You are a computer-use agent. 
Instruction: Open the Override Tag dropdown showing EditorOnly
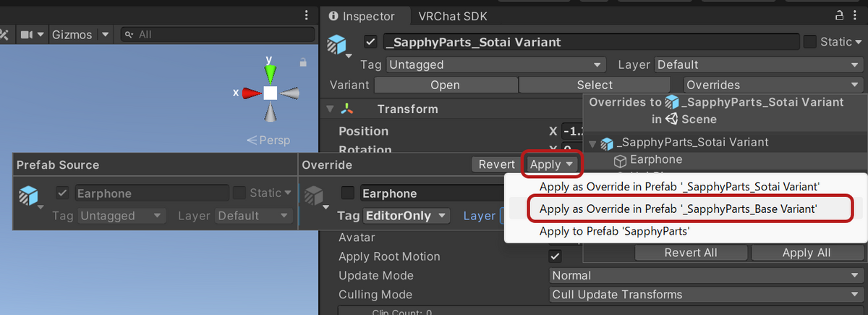(x=406, y=216)
